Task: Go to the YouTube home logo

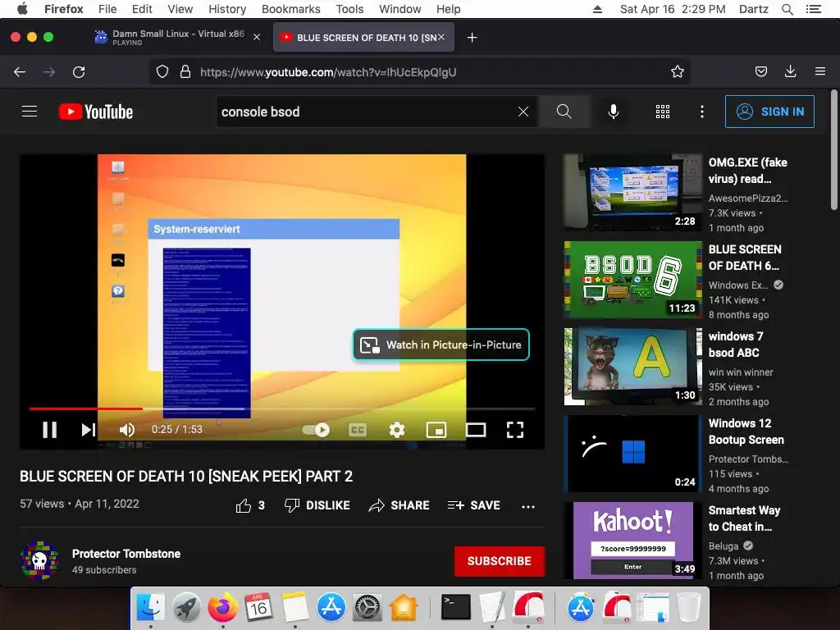Action: point(96,112)
